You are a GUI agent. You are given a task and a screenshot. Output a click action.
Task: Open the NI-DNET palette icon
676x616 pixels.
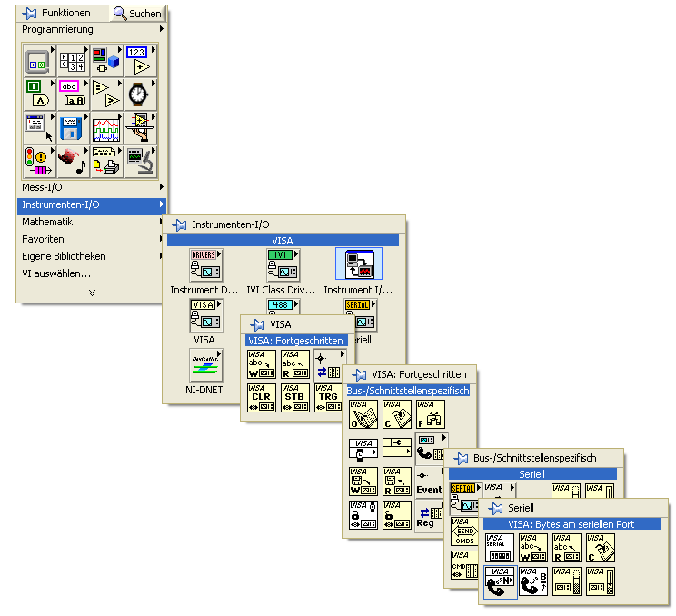[205, 365]
